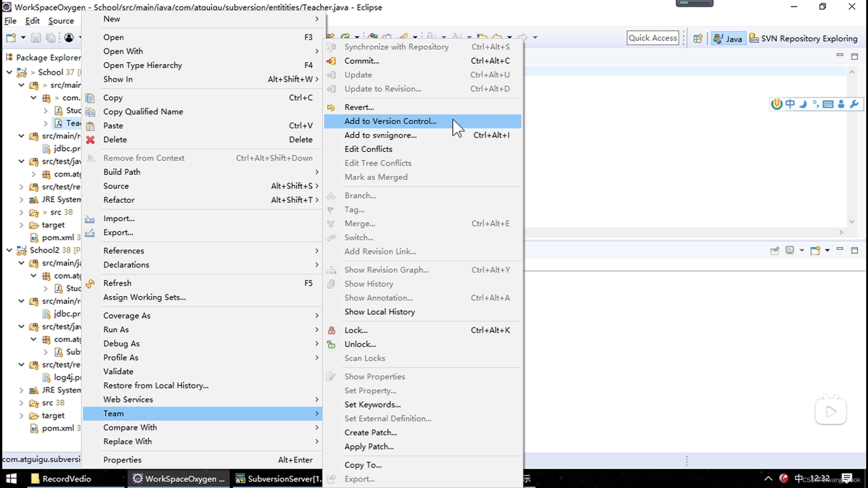Open the Build Path submenu
Screen dimensions: 868x488
(x=202, y=172)
